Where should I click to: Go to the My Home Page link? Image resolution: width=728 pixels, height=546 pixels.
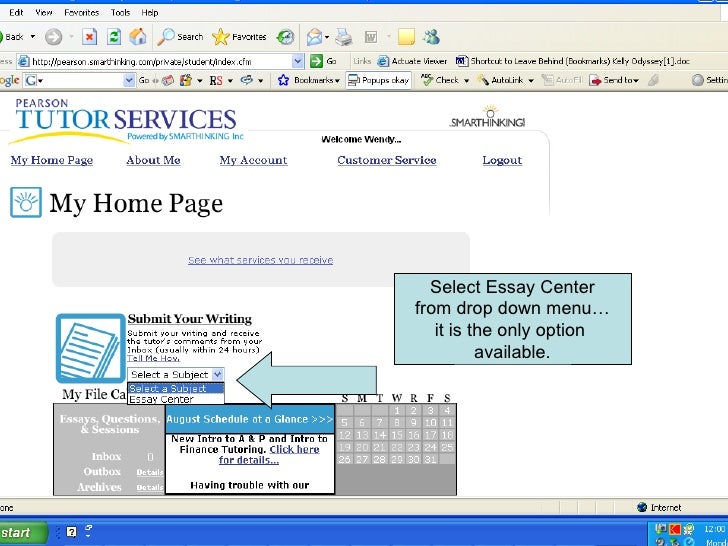tap(52, 160)
